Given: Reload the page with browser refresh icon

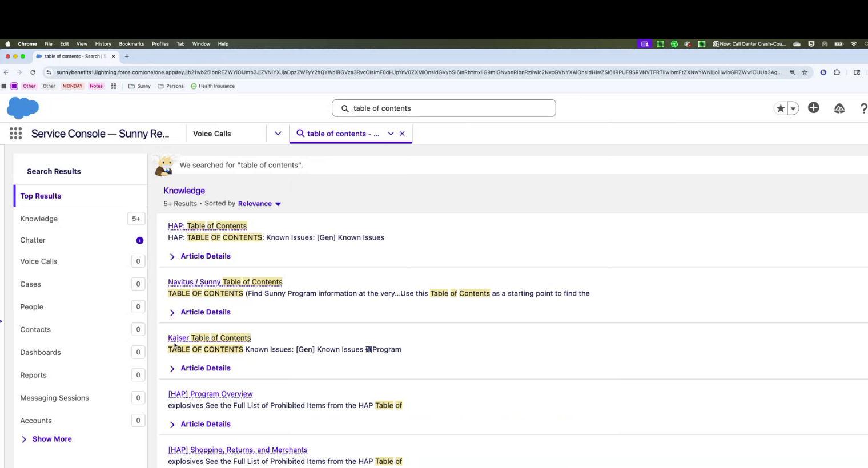Looking at the screenshot, I should tap(33, 72).
